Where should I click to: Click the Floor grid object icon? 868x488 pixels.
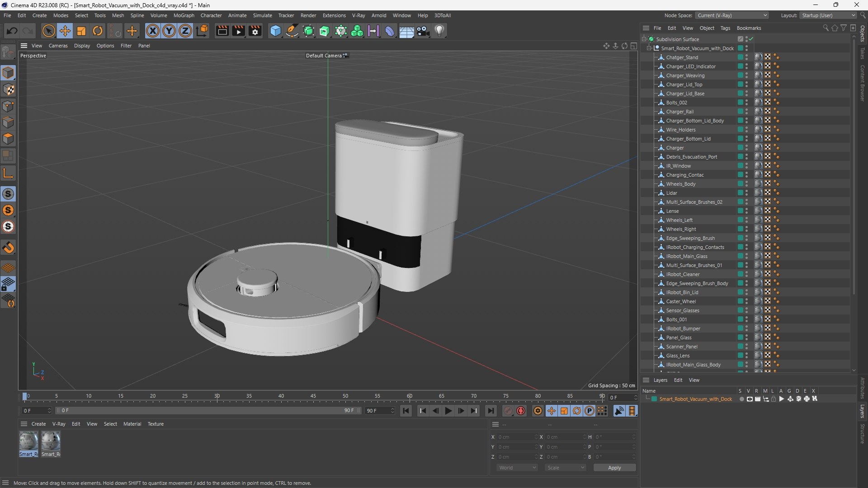(x=406, y=31)
